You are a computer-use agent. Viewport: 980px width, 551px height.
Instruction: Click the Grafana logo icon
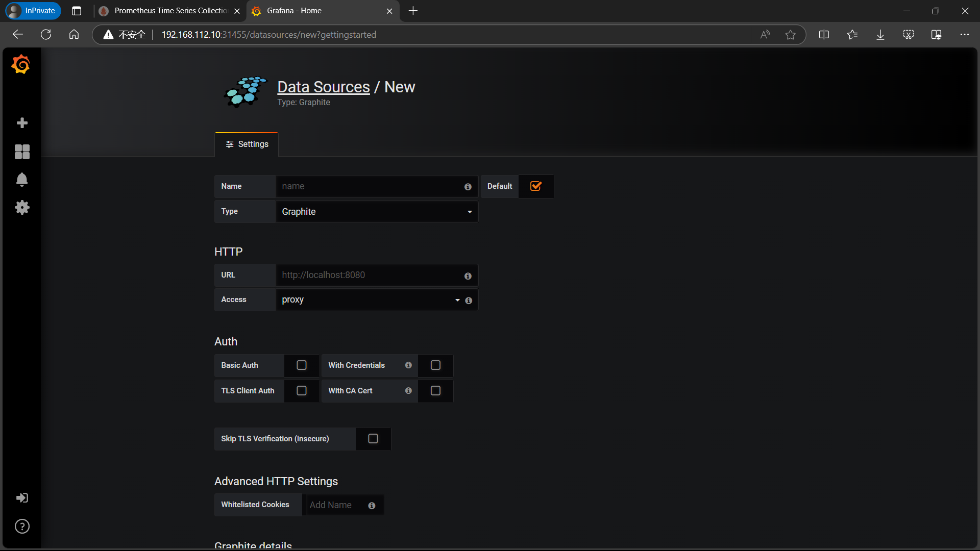click(x=21, y=65)
